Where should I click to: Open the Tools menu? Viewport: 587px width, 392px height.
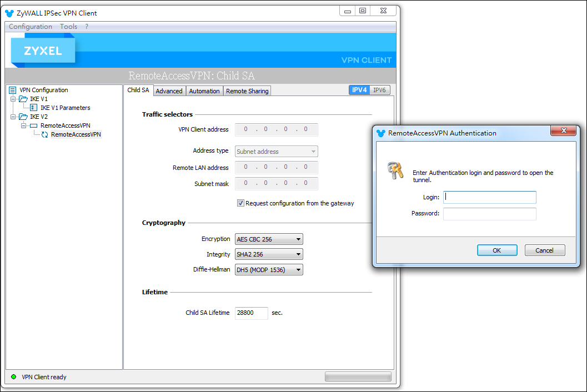pos(68,27)
